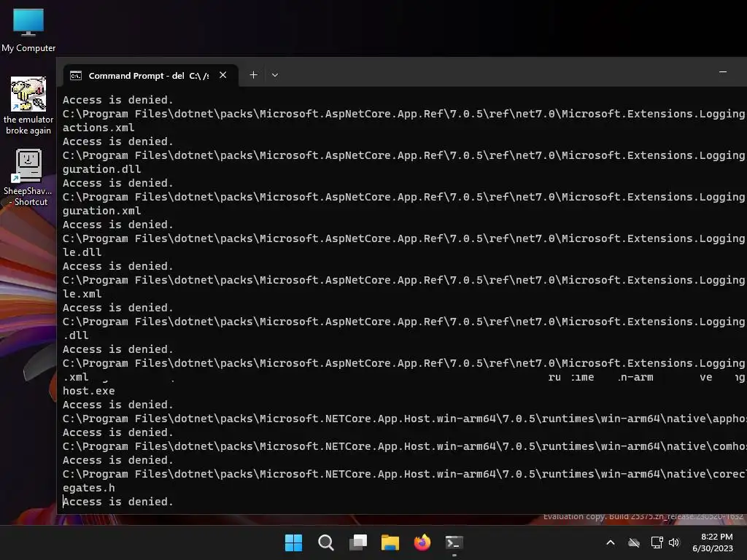
Task: Open Task View on taskbar
Action: (357, 542)
